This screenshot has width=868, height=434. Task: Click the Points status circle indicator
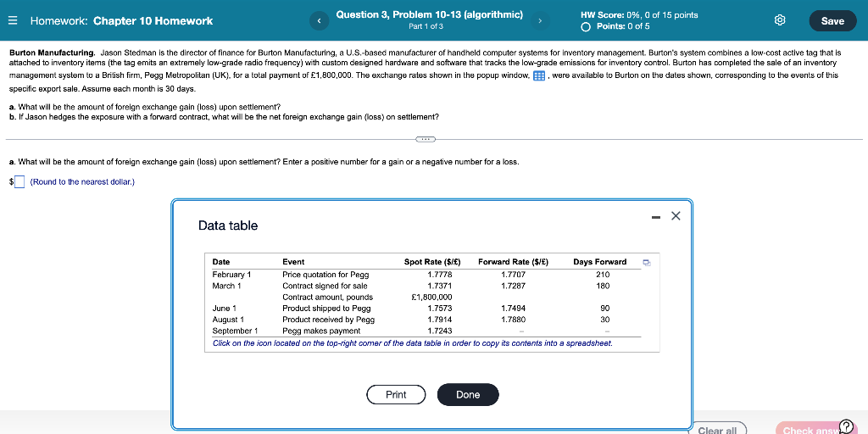click(x=586, y=26)
